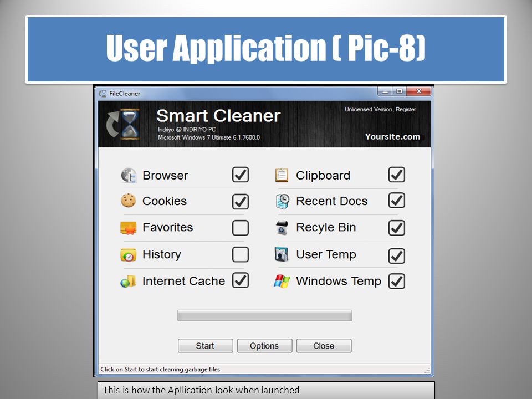The image size is (532, 399).
Task: Click the Cookies label
Action: point(165,201)
